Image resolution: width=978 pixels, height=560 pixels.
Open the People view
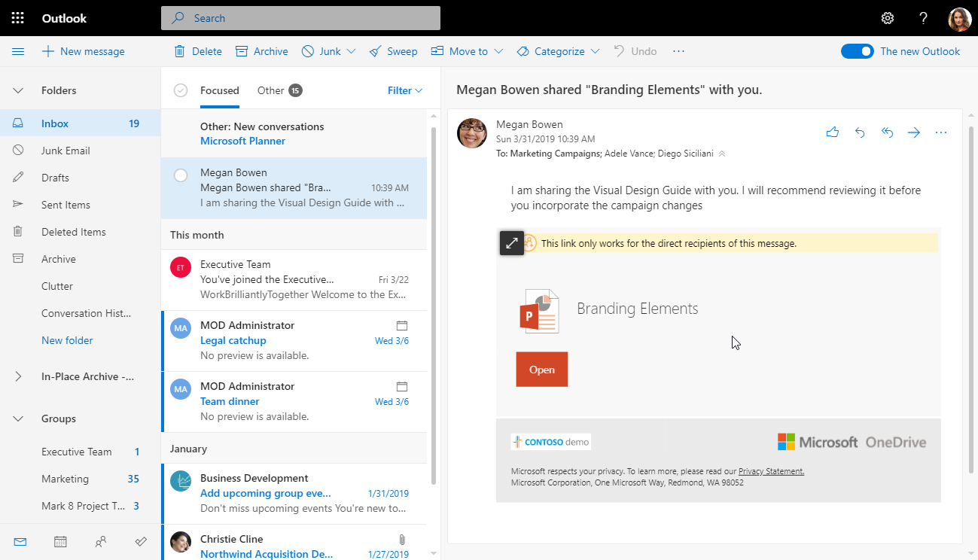click(x=101, y=541)
